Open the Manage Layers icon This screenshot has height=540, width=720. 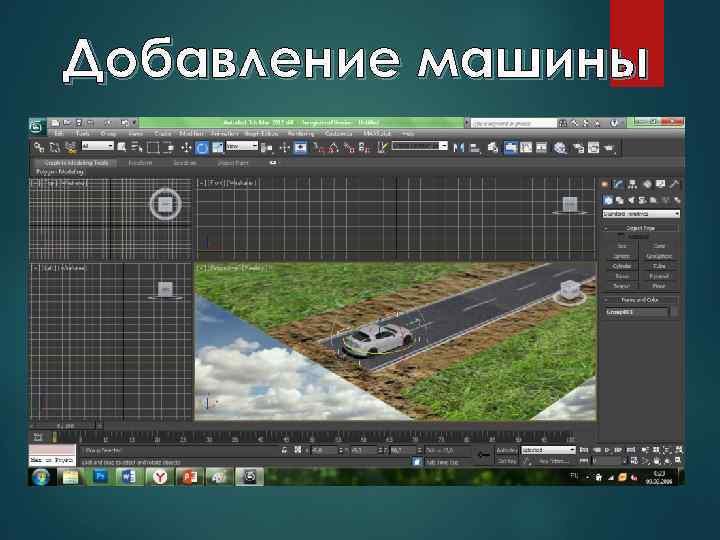493,147
